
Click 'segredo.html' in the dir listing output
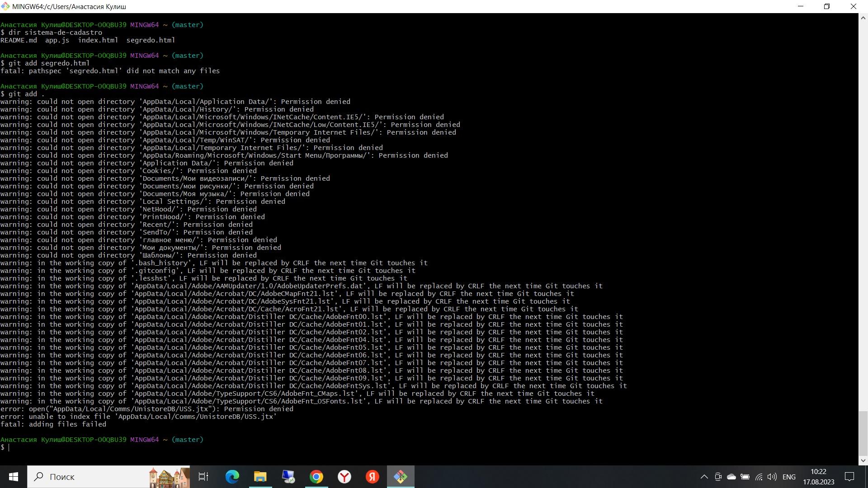click(x=151, y=40)
